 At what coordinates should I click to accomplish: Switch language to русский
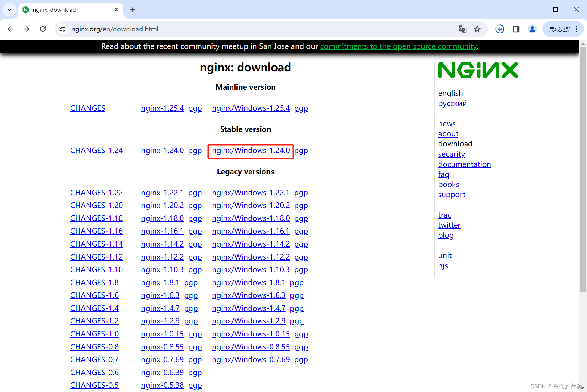pos(452,104)
